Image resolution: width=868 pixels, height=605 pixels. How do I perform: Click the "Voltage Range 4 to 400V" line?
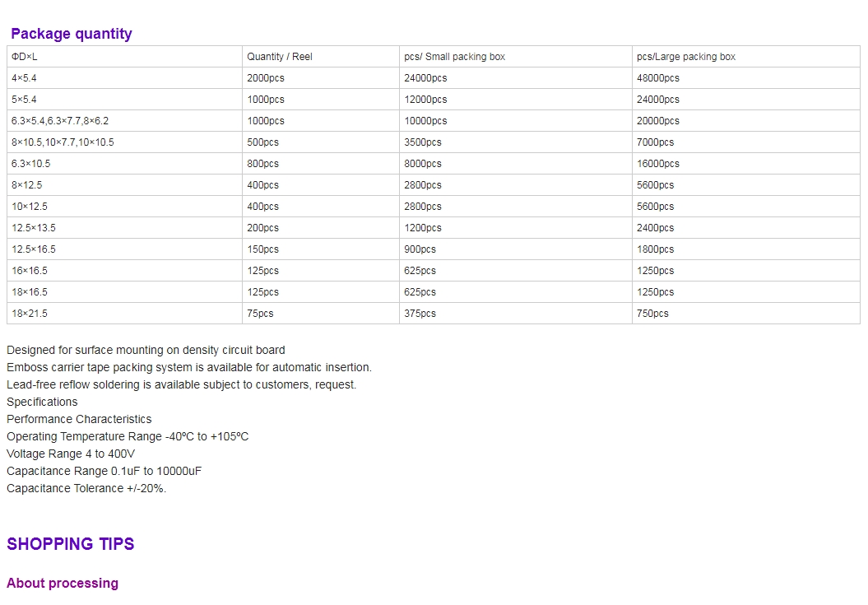tap(71, 454)
